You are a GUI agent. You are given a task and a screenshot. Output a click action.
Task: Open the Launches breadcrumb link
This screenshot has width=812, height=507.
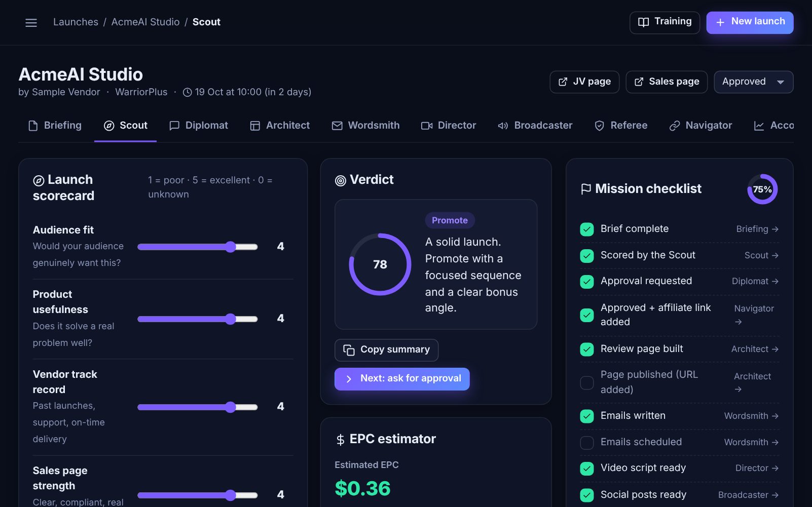[76, 22]
